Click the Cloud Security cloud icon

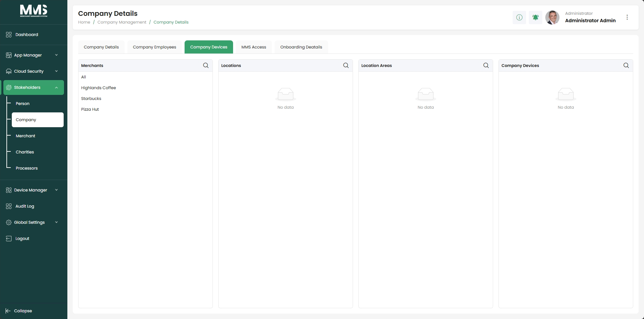click(9, 71)
